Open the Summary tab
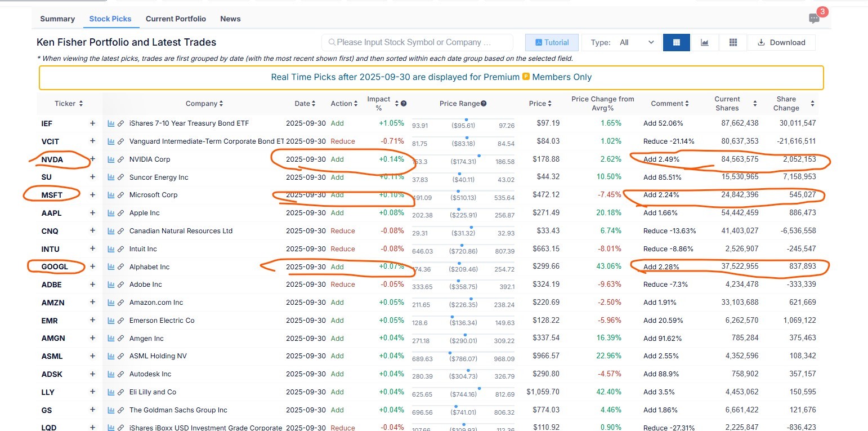This screenshot has height=431, width=868. [57, 19]
